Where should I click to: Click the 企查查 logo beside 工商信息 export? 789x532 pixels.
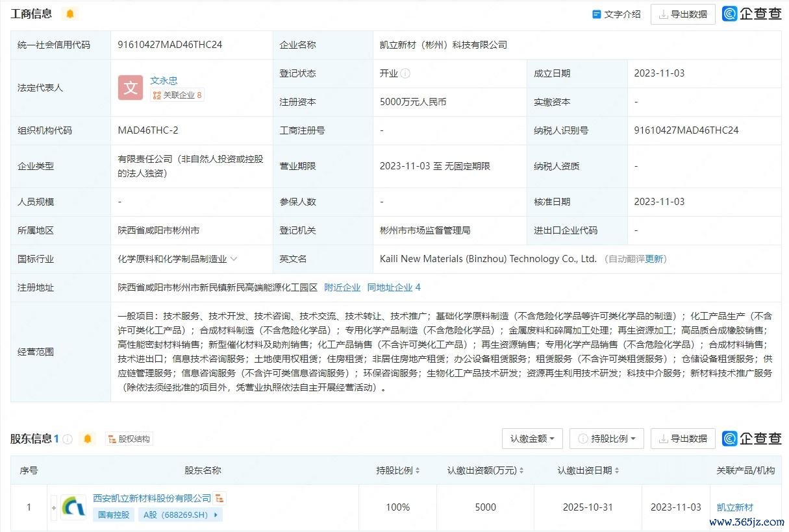click(752, 14)
